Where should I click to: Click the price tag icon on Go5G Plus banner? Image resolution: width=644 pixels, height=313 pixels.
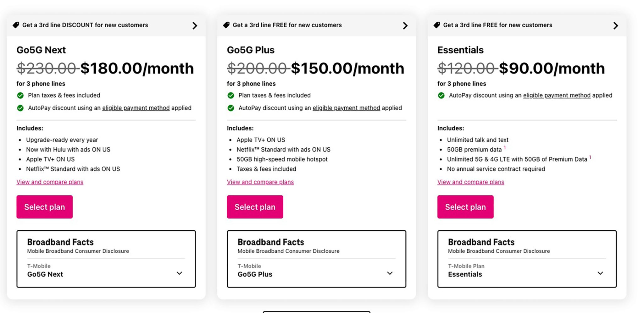[x=226, y=25]
